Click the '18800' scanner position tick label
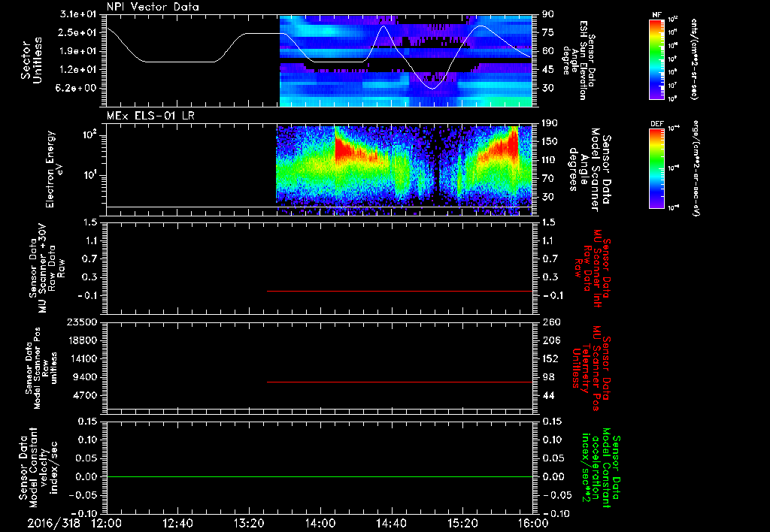 coord(81,340)
